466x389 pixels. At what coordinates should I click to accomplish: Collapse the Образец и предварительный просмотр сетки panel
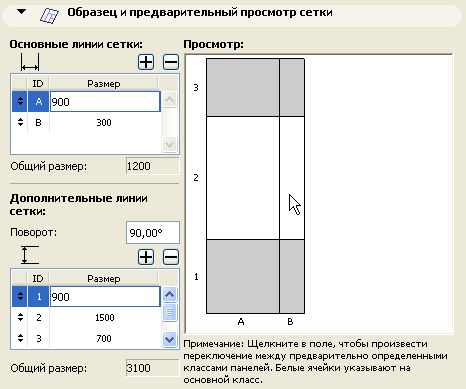coord(22,12)
